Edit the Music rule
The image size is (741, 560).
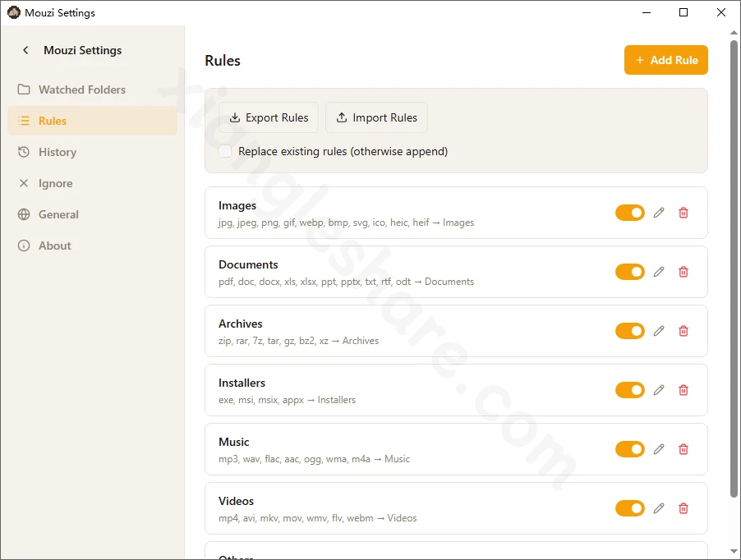coord(659,449)
